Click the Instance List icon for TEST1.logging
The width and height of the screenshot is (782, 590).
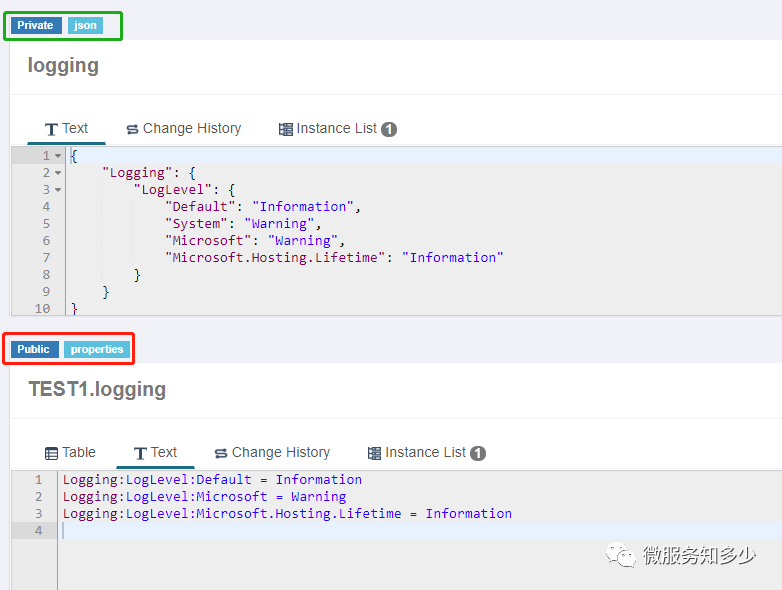pyautogui.click(x=375, y=453)
